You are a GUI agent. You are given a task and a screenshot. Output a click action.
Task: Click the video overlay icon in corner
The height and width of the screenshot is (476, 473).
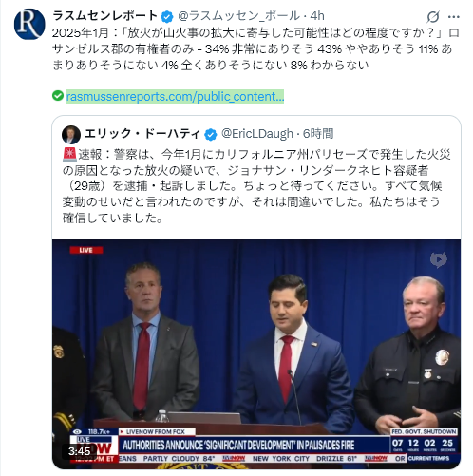[x=439, y=259]
